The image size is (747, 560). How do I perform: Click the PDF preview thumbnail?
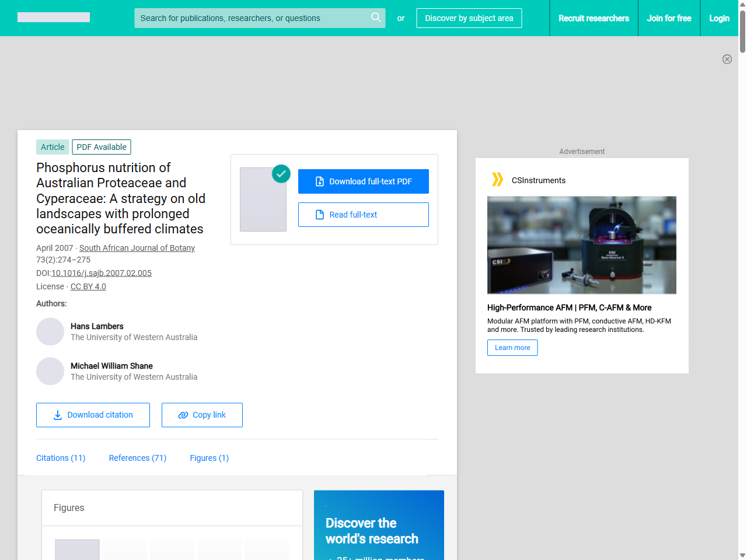(263, 199)
